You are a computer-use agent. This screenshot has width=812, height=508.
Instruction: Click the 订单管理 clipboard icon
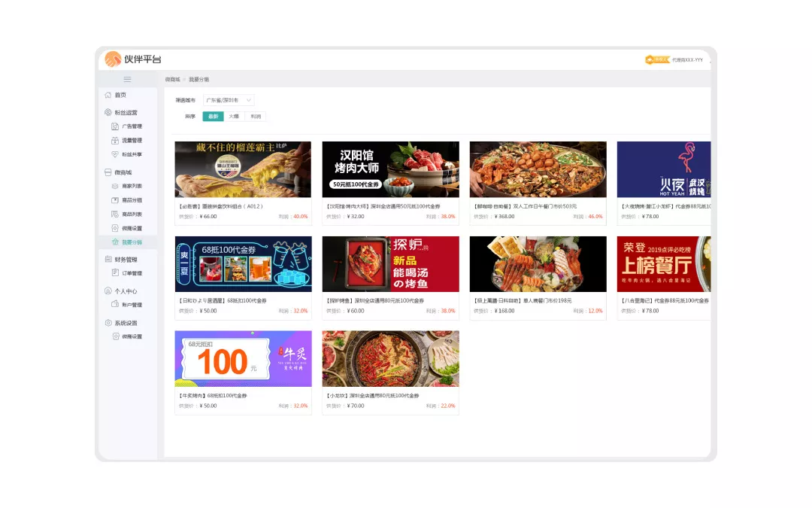pos(115,273)
